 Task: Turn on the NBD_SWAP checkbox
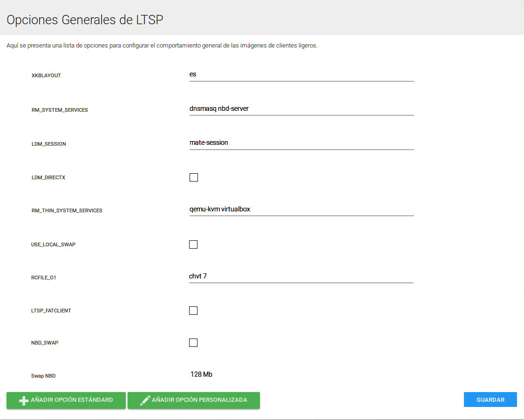[193, 343]
